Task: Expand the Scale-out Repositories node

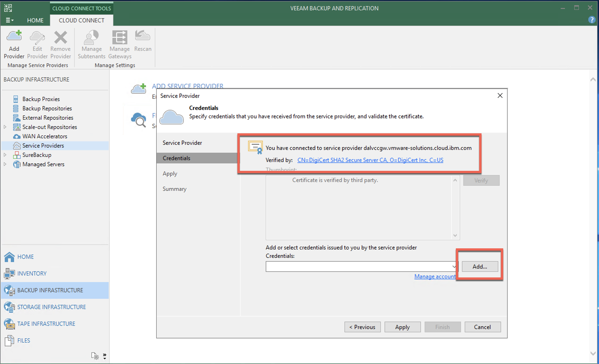Action: [x=5, y=127]
